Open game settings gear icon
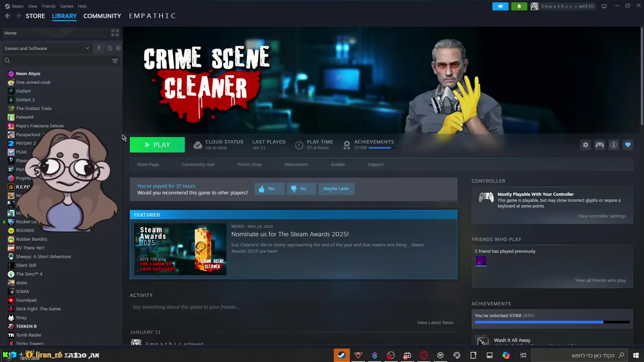Viewport: 644px width, 362px height. pyautogui.click(x=586, y=145)
